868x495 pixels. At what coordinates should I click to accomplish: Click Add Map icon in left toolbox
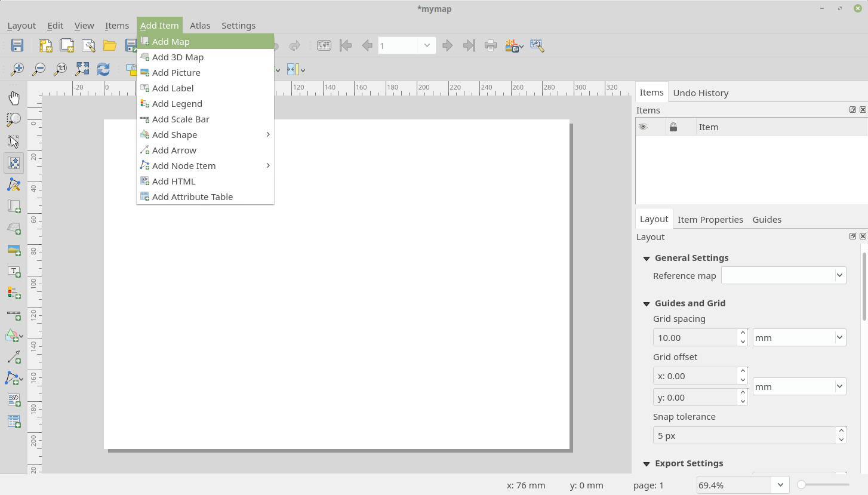(x=14, y=206)
